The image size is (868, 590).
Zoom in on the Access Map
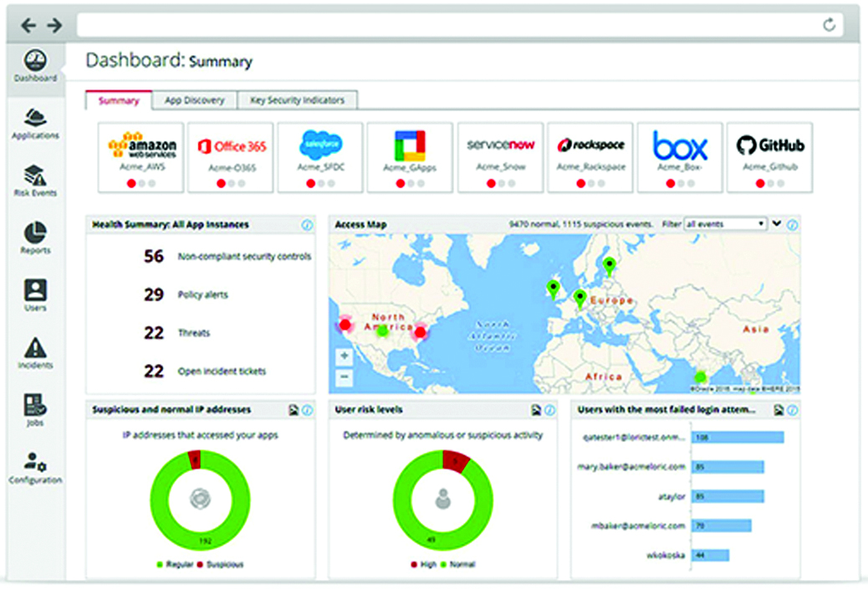(345, 356)
